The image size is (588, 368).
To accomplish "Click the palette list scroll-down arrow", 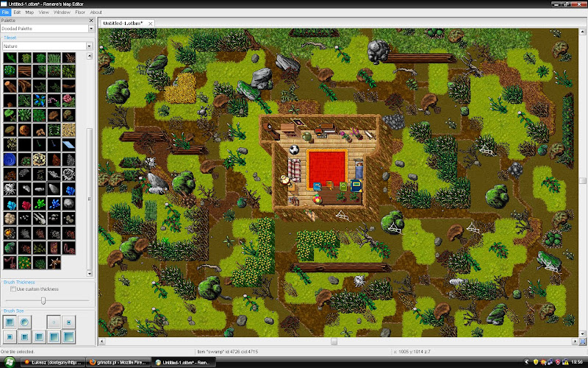I will point(89,273).
